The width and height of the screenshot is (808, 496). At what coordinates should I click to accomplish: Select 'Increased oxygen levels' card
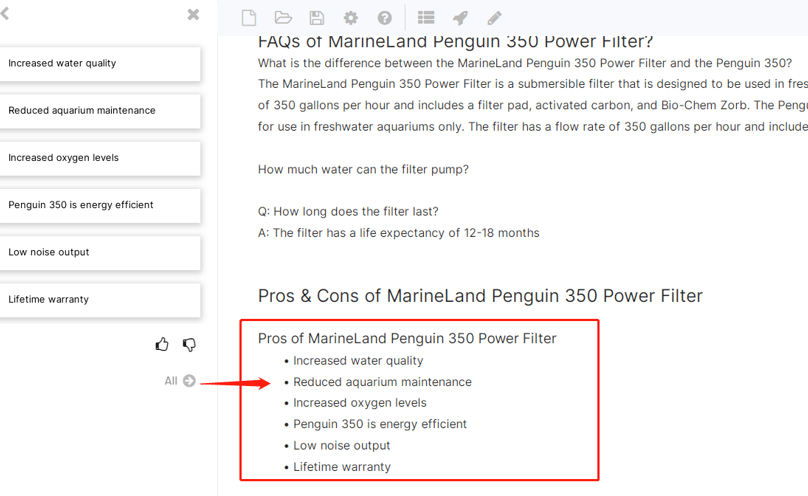100,158
